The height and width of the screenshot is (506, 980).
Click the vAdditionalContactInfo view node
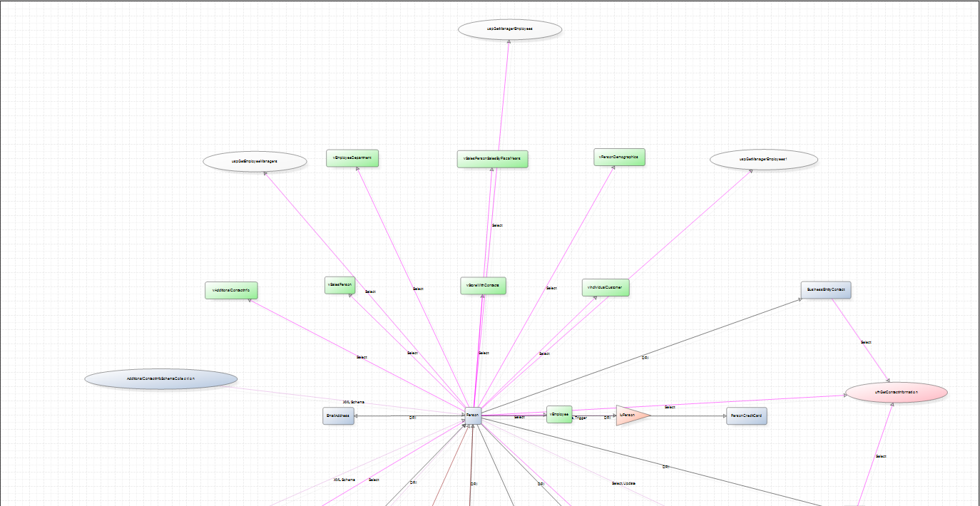click(x=231, y=290)
